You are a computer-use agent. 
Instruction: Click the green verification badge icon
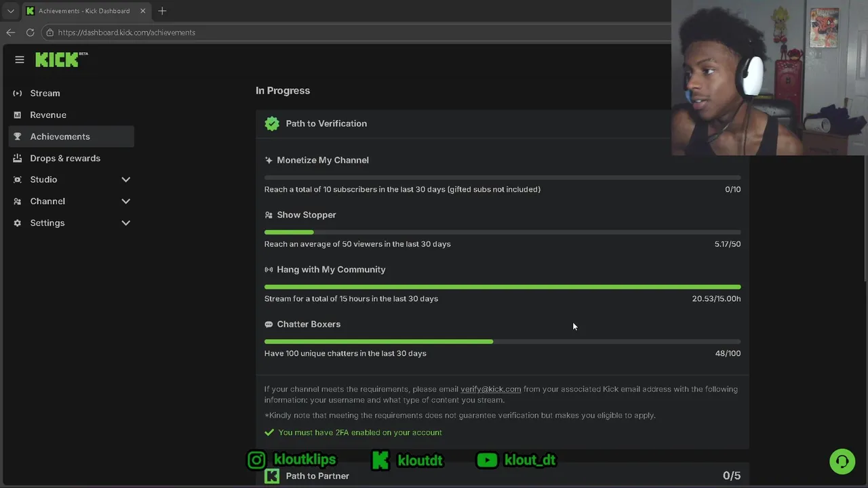pyautogui.click(x=272, y=123)
